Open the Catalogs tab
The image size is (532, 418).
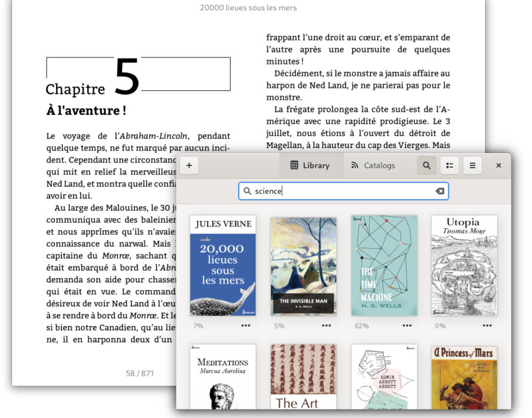373,165
